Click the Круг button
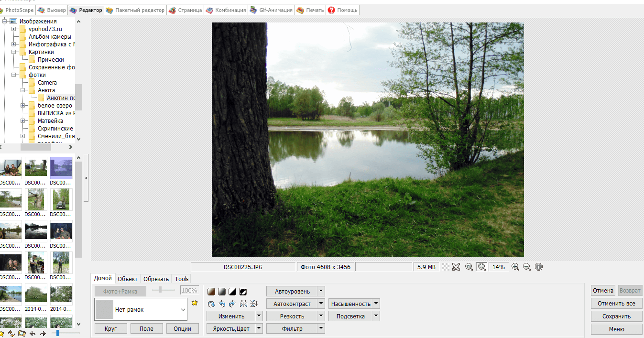 tap(111, 328)
